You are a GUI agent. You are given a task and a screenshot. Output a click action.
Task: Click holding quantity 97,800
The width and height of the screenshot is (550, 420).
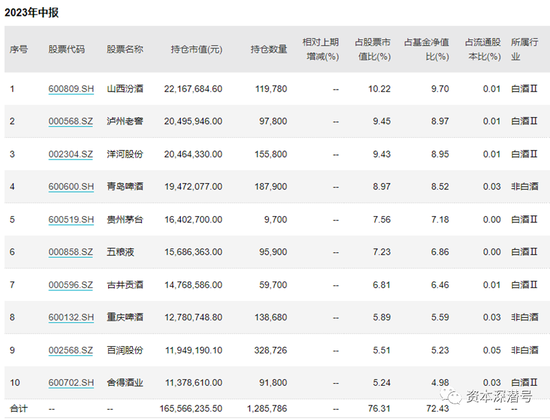(x=273, y=121)
